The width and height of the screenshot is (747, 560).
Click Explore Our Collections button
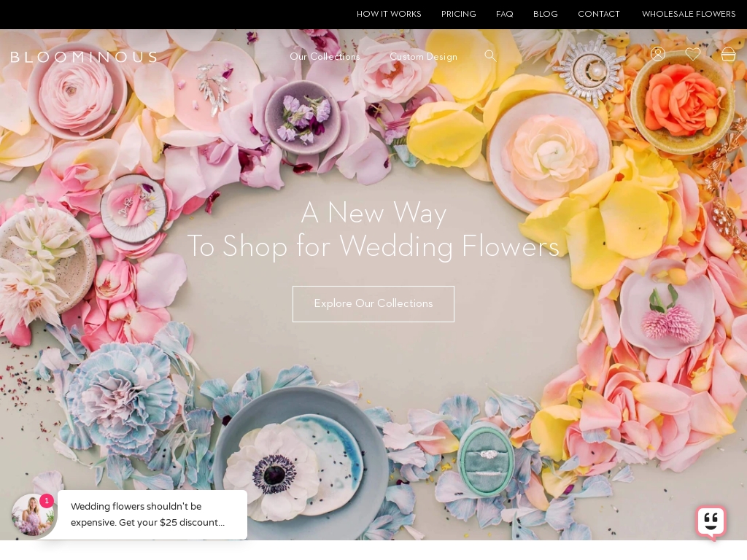pos(373,303)
